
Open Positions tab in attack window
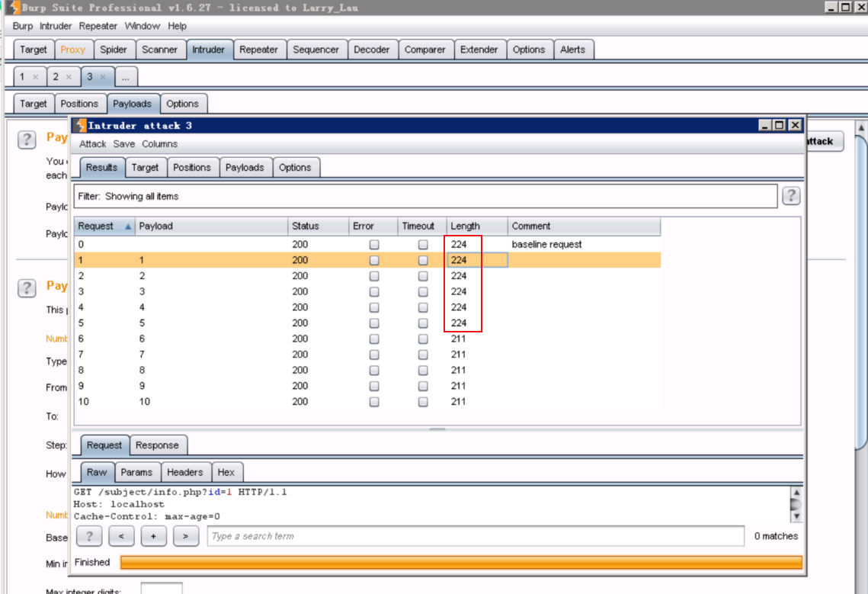click(x=191, y=167)
